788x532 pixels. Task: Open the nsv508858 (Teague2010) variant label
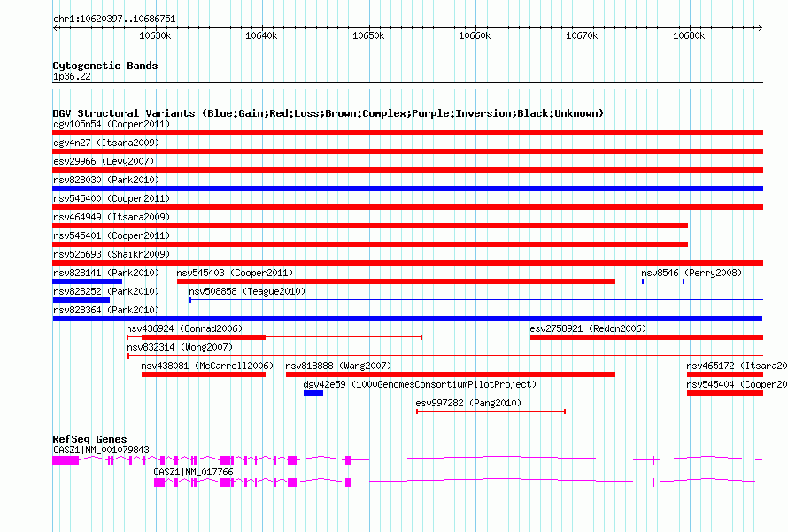(x=247, y=292)
